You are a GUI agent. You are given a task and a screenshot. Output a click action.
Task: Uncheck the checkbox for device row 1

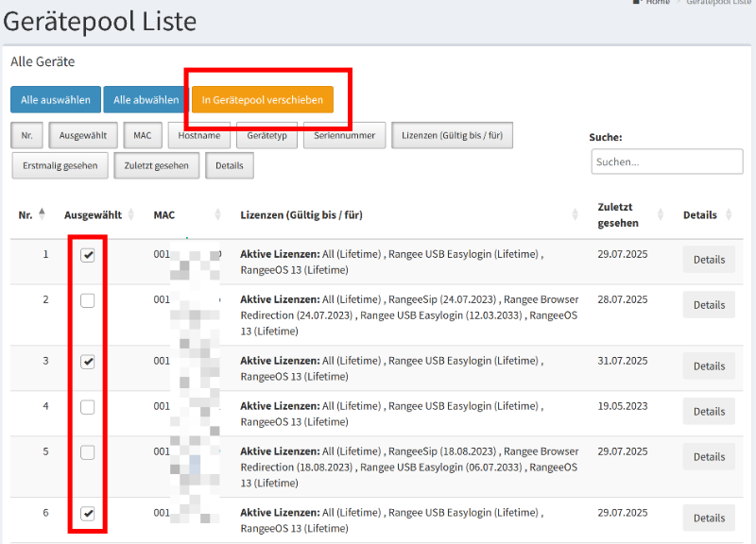click(x=88, y=256)
